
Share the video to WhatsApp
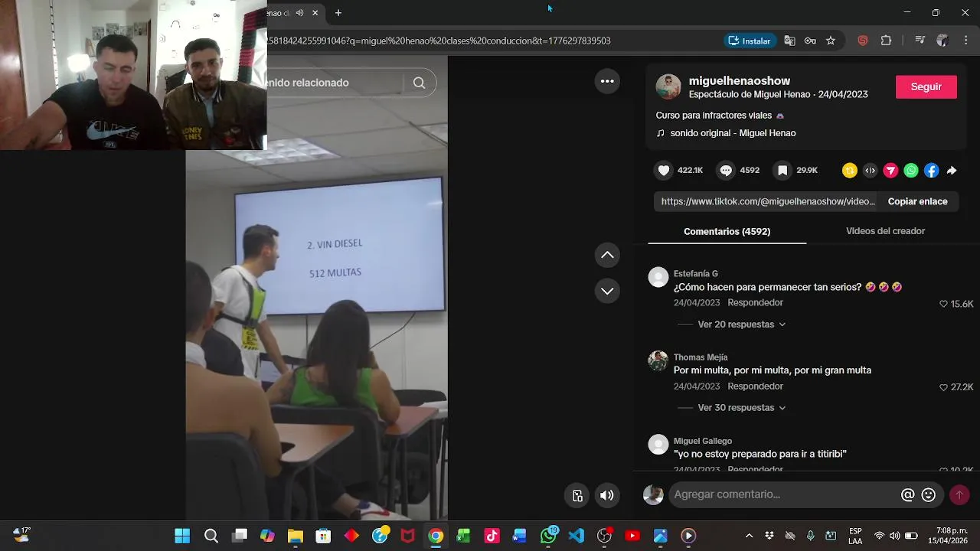point(910,171)
